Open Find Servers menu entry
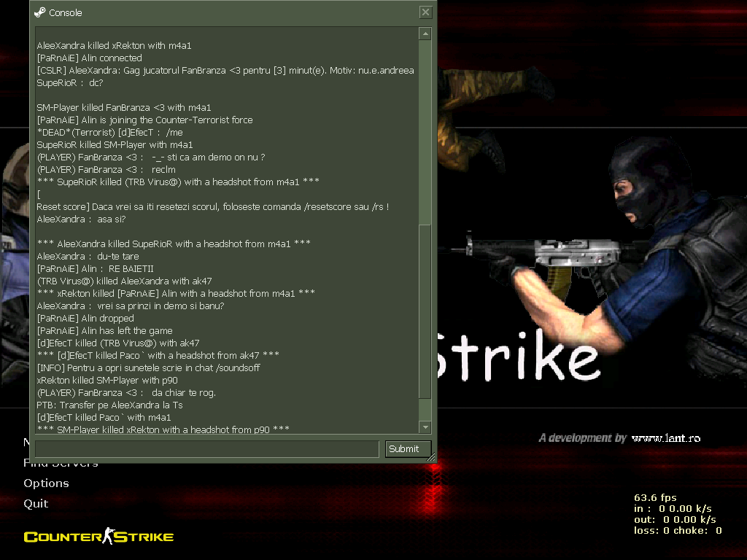The width and height of the screenshot is (747, 560). (61, 463)
